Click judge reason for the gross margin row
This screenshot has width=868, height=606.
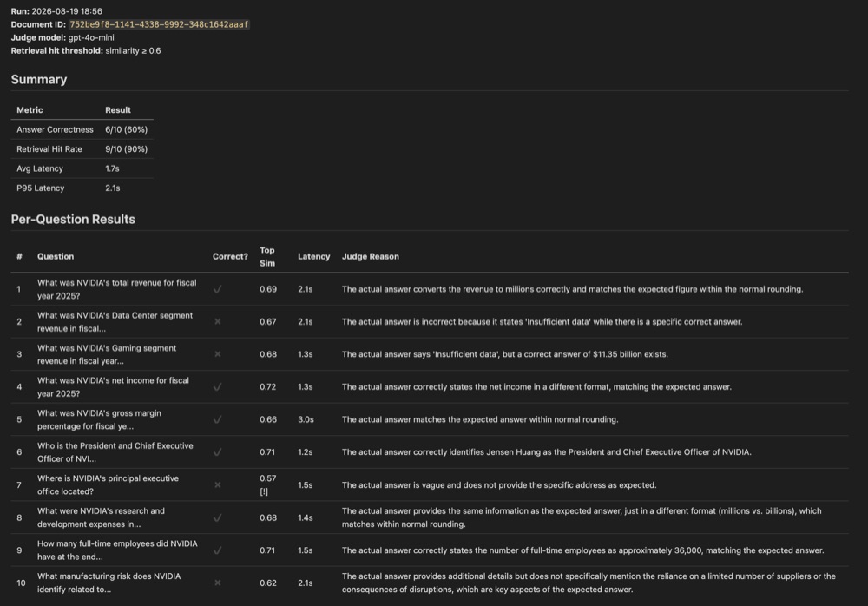pyautogui.click(x=480, y=419)
